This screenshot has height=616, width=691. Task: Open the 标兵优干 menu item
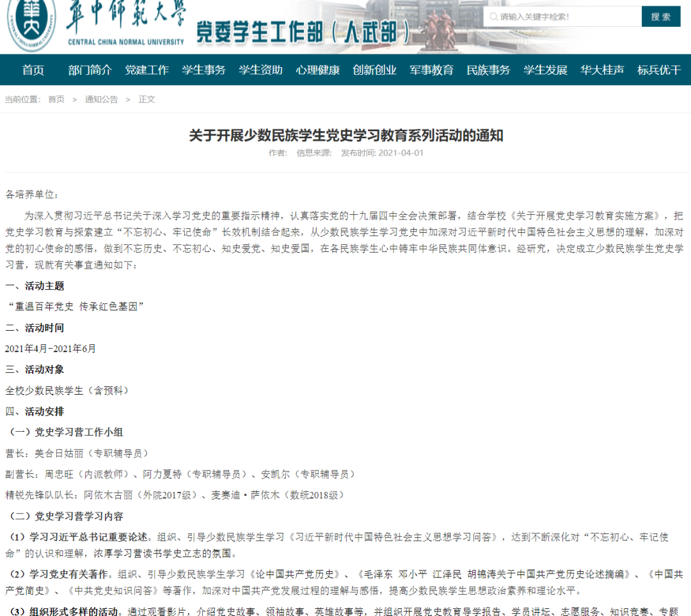tap(659, 70)
